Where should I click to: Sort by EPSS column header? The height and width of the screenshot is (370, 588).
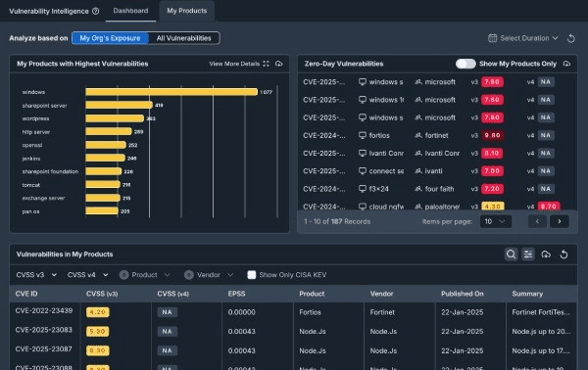236,294
